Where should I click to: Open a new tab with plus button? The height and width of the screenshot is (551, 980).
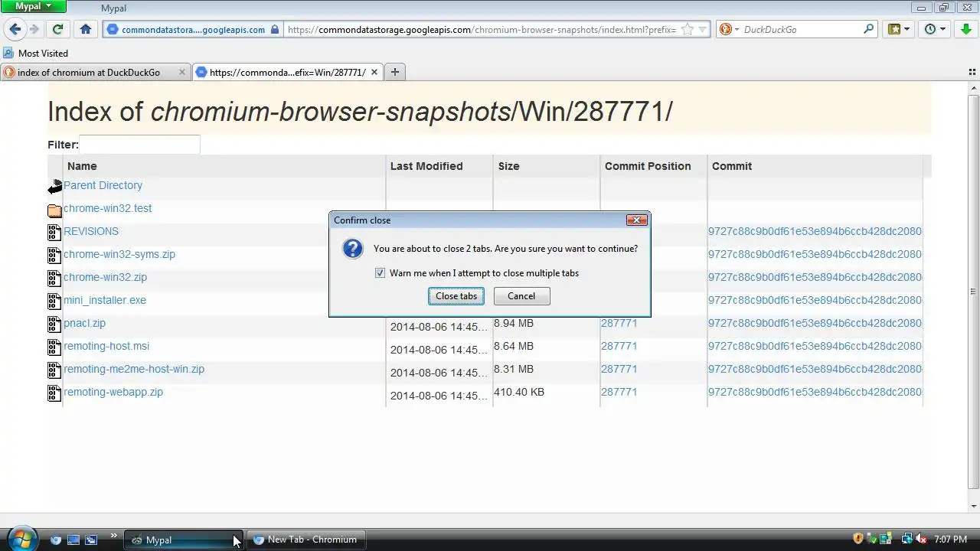[x=395, y=72]
